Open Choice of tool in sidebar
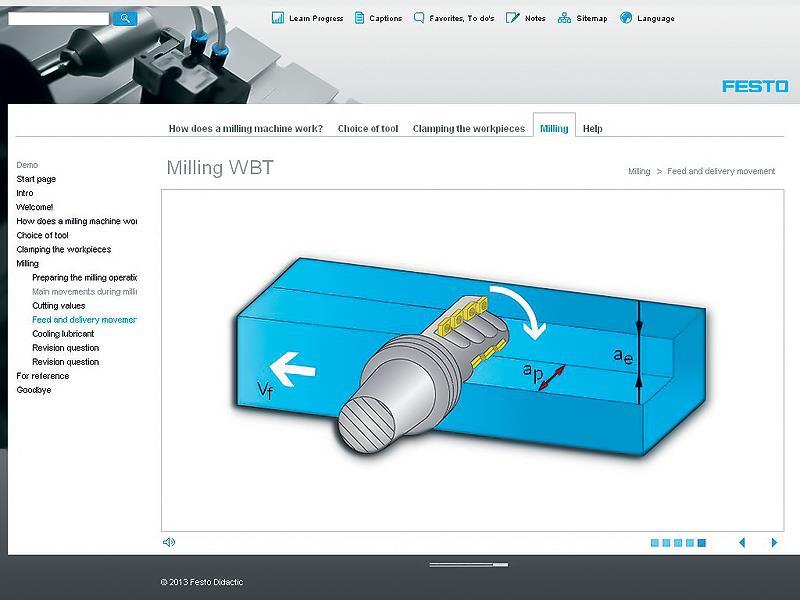The height and width of the screenshot is (600, 800). pos(42,235)
